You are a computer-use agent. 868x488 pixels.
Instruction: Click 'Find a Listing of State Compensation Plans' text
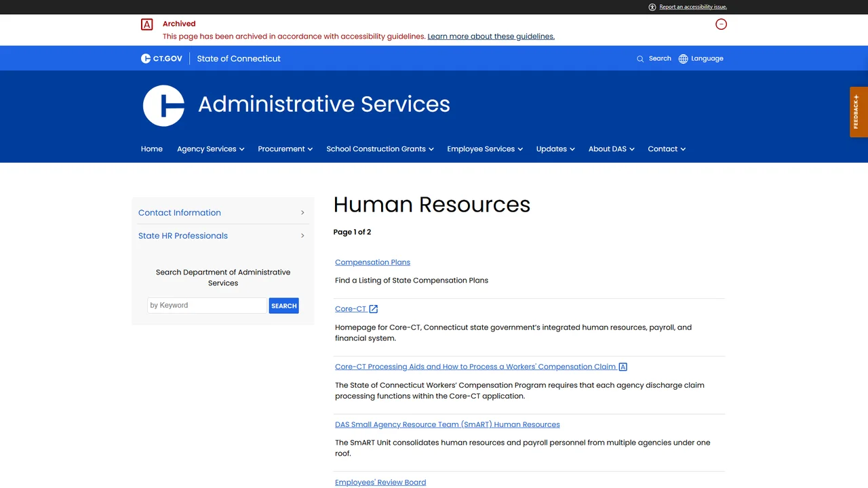pyautogui.click(x=412, y=281)
